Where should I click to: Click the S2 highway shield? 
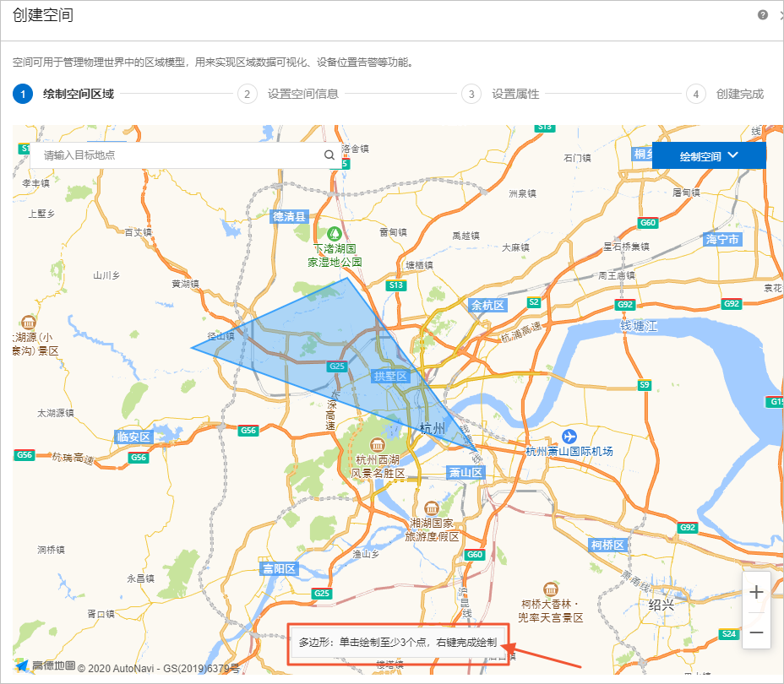click(534, 301)
